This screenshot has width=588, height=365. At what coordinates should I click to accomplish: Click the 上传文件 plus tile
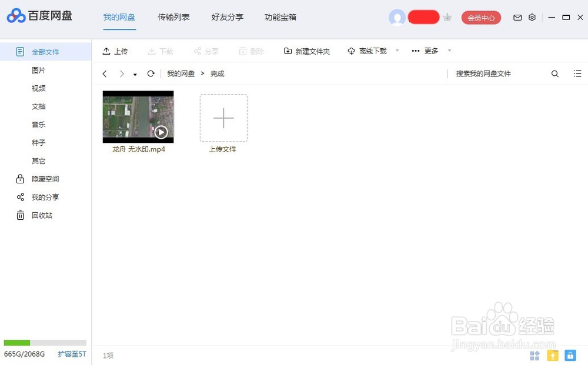tap(223, 118)
